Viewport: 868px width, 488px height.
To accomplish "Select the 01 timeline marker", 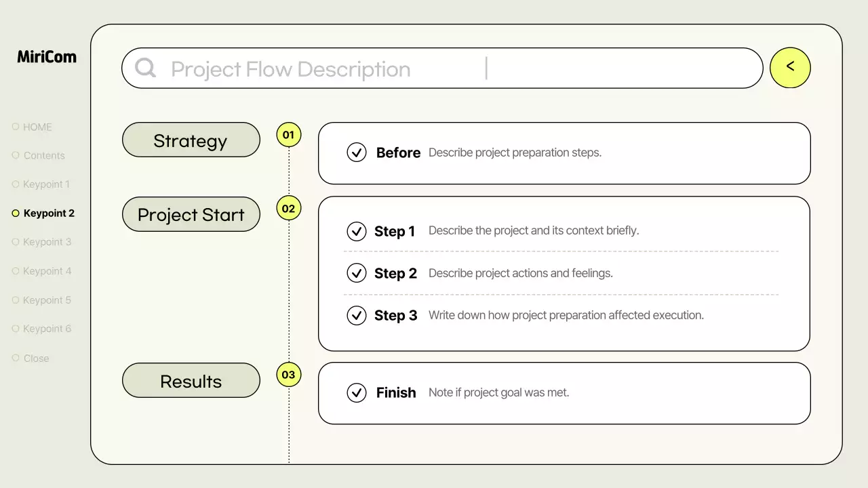I will click(289, 135).
